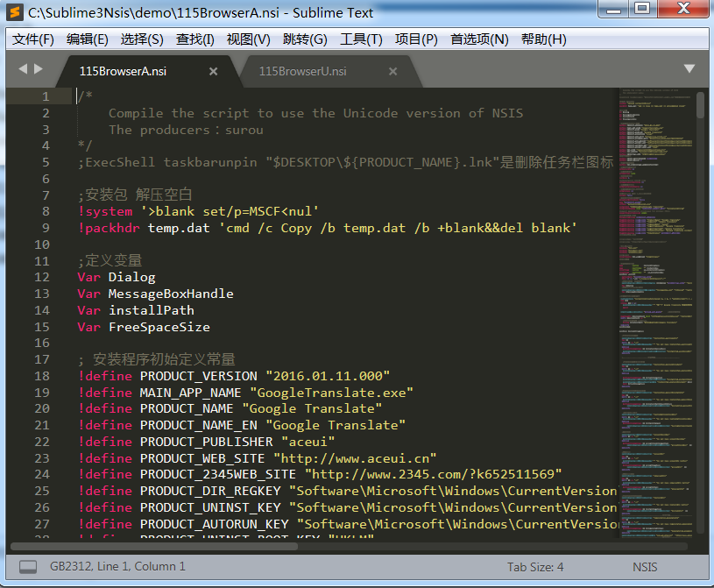The width and height of the screenshot is (714, 588).
Task: Open the 文件(F) menu
Action: tap(32, 39)
